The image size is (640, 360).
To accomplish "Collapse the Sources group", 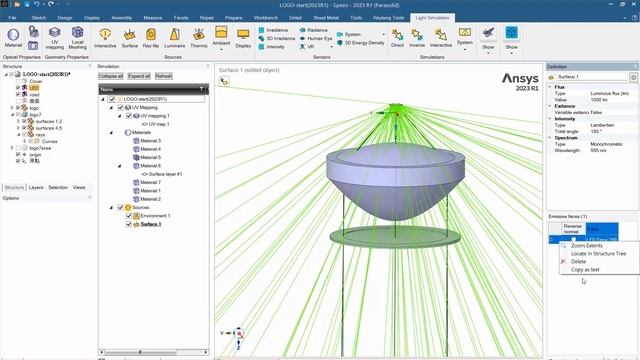I will tap(111, 207).
